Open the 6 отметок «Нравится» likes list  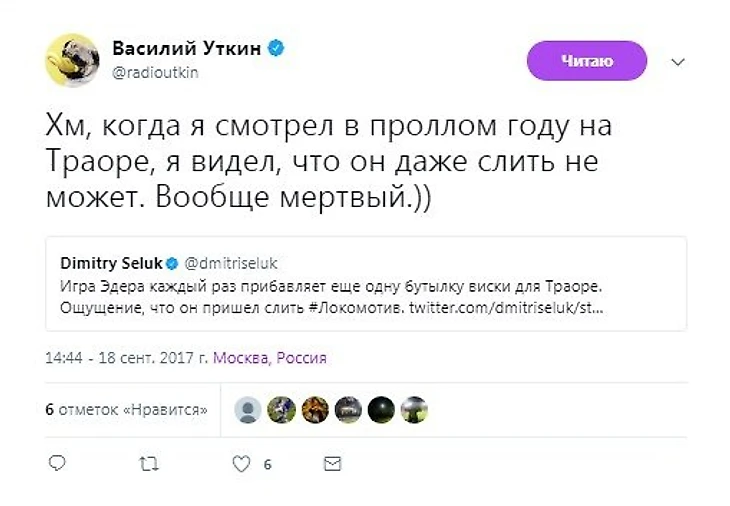click(x=127, y=410)
